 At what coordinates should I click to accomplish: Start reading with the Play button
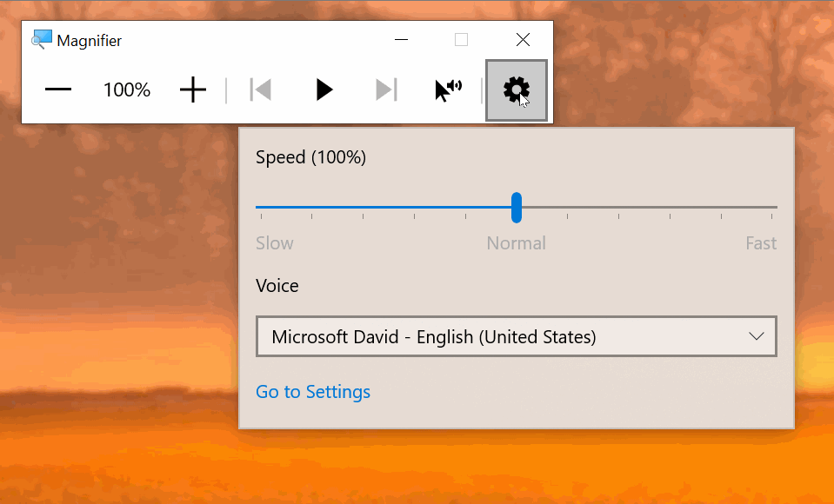[324, 90]
